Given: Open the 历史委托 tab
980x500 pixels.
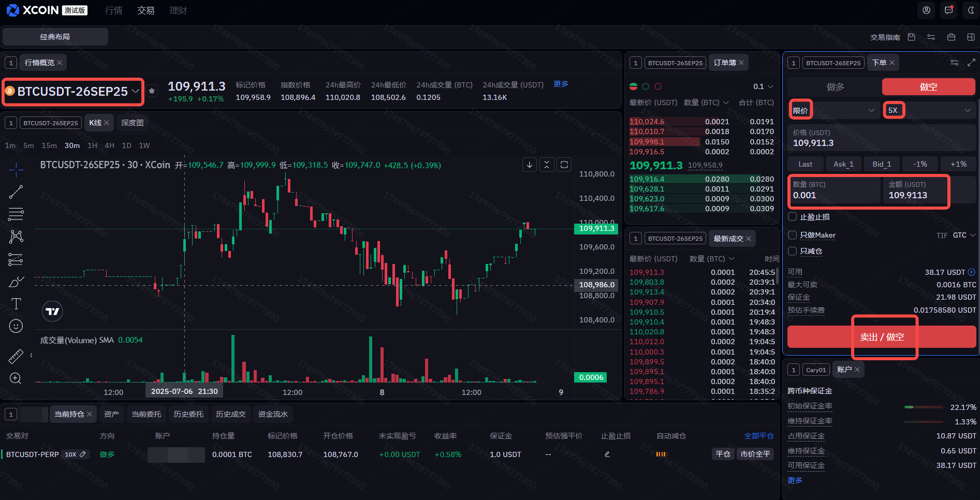Looking at the screenshot, I should (188, 414).
